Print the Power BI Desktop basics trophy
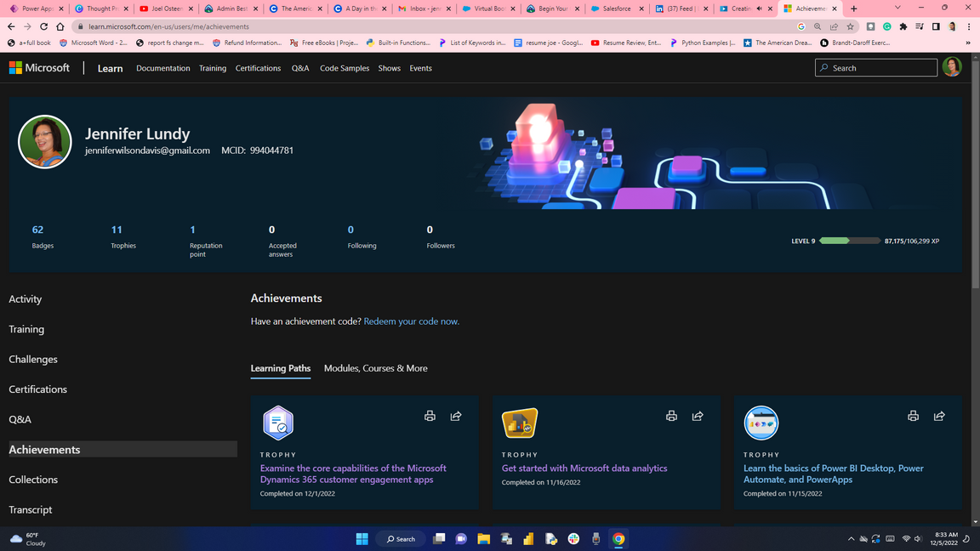The width and height of the screenshot is (980, 551). pos(913,416)
